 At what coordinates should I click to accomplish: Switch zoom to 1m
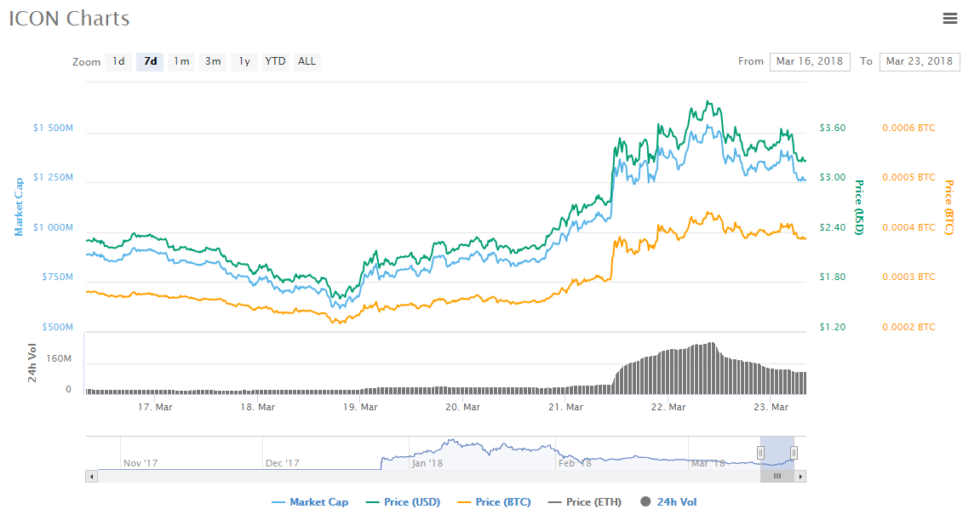(x=181, y=61)
